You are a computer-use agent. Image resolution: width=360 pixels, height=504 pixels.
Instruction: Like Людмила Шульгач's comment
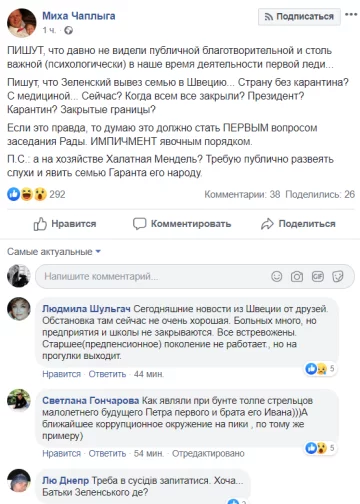point(61,374)
